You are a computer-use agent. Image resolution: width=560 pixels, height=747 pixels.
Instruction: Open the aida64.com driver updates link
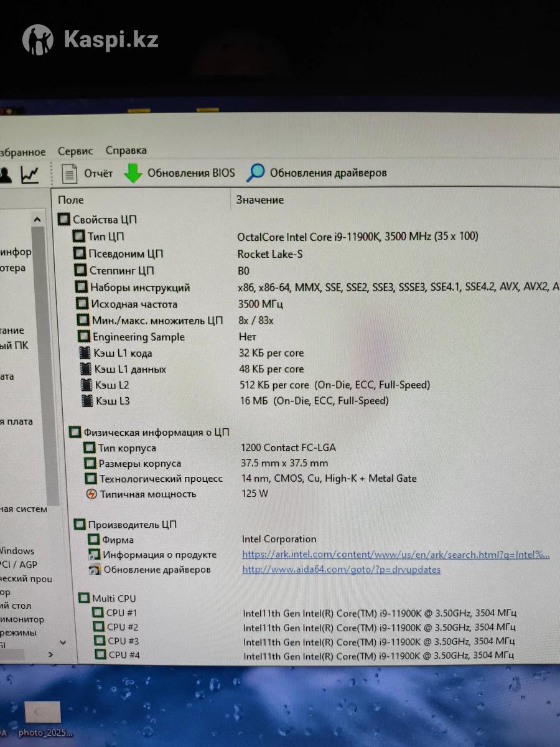click(341, 570)
